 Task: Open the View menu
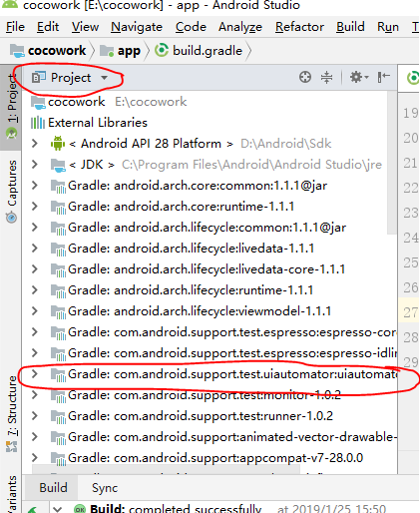[x=85, y=27]
